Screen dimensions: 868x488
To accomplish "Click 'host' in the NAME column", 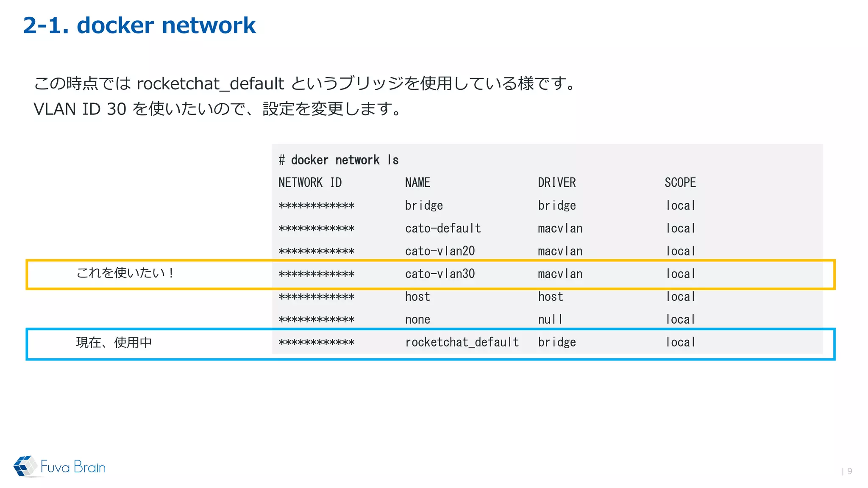I will [417, 297].
